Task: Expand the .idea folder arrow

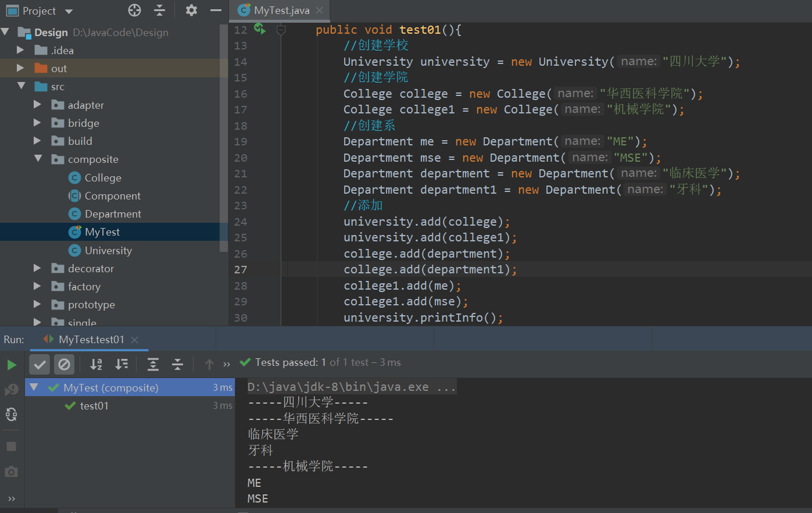Action: (21, 50)
